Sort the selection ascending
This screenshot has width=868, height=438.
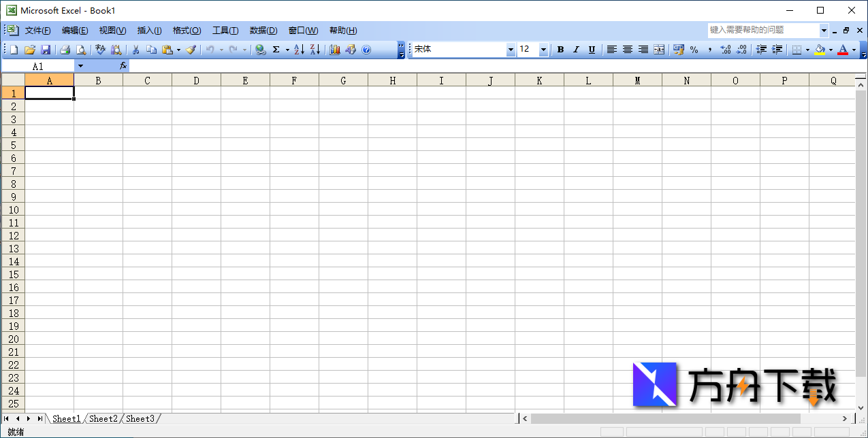coord(300,49)
